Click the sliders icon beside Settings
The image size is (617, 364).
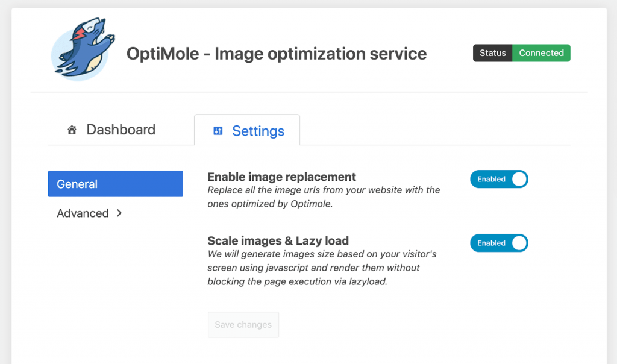coord(218,131)
